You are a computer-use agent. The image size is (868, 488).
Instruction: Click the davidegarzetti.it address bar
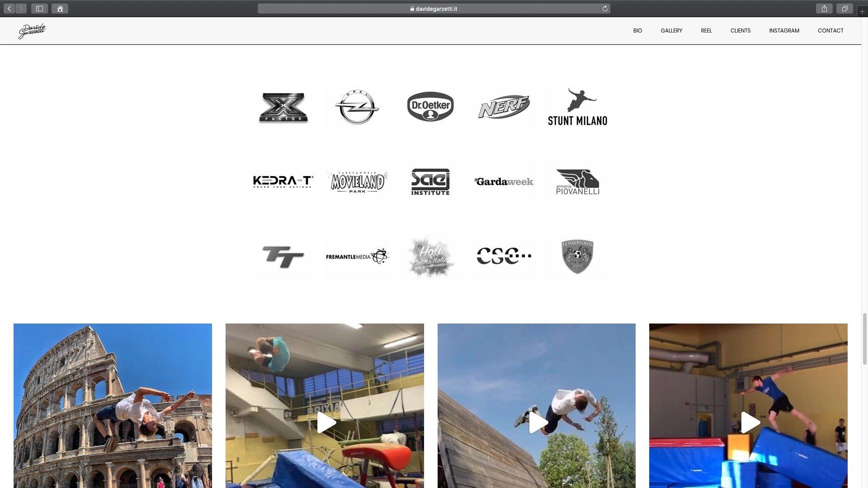click(434, 9)
